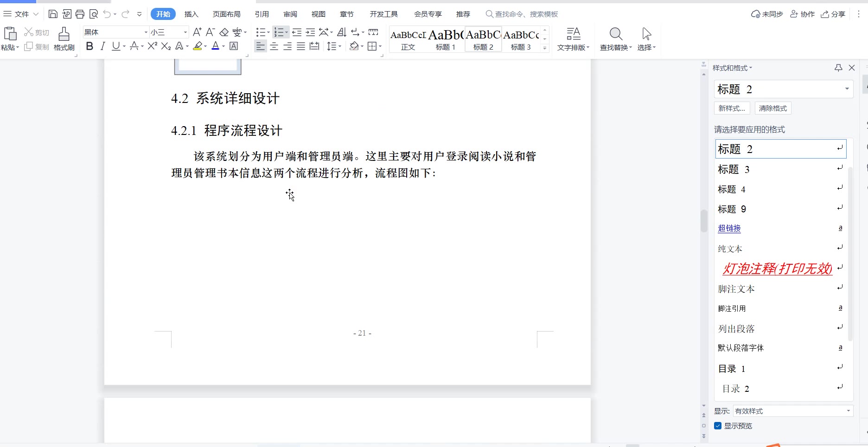The image size is (868, 447).
Task: Toggle Underline formatting
Action: pos(116,46)
